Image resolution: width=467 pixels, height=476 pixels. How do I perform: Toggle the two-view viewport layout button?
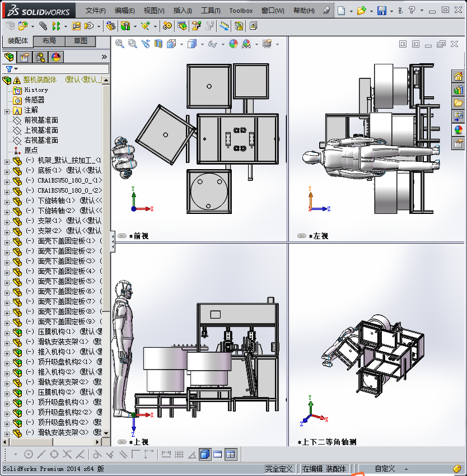coord(217,455)
